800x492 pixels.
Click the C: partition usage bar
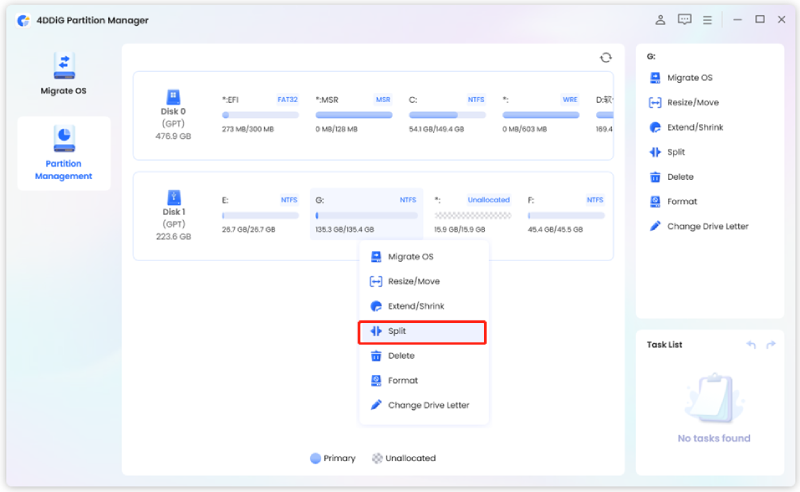(x=447, y=115)
